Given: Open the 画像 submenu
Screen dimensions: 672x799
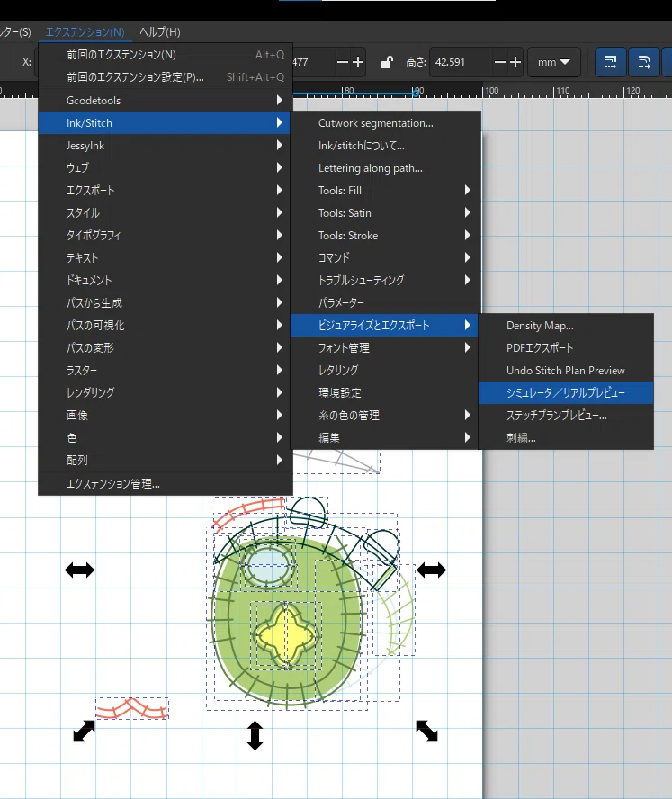Looking at the screenshot, I should click(165, 415).
